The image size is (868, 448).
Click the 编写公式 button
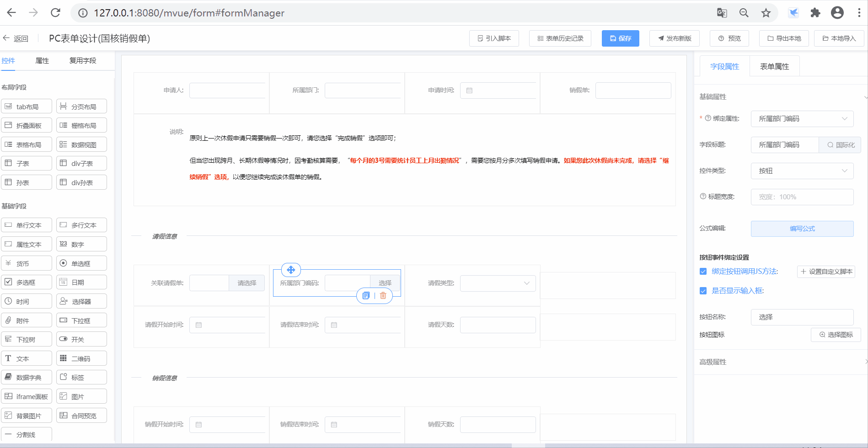pos(802,229)
